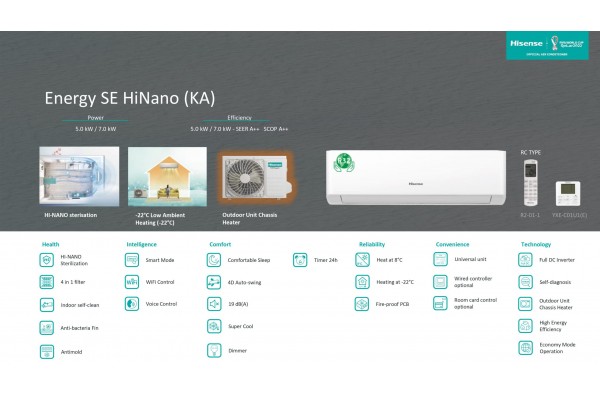The image size is (600, 400).
Task: Click the Smart Mode icon
Action: 132,259
